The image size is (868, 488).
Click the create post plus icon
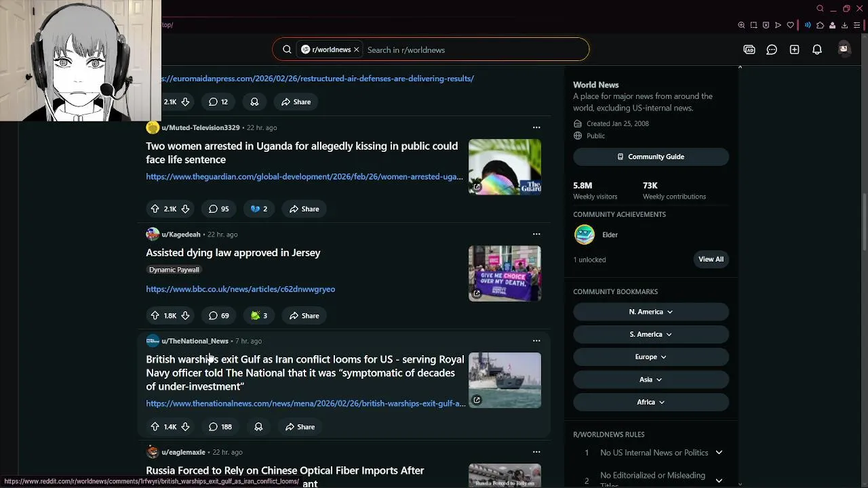click(795, 49)
